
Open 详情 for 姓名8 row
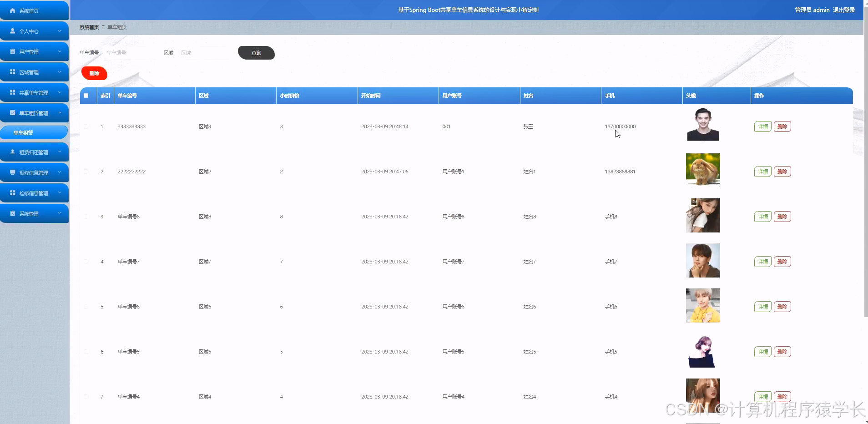coord(763,217)
